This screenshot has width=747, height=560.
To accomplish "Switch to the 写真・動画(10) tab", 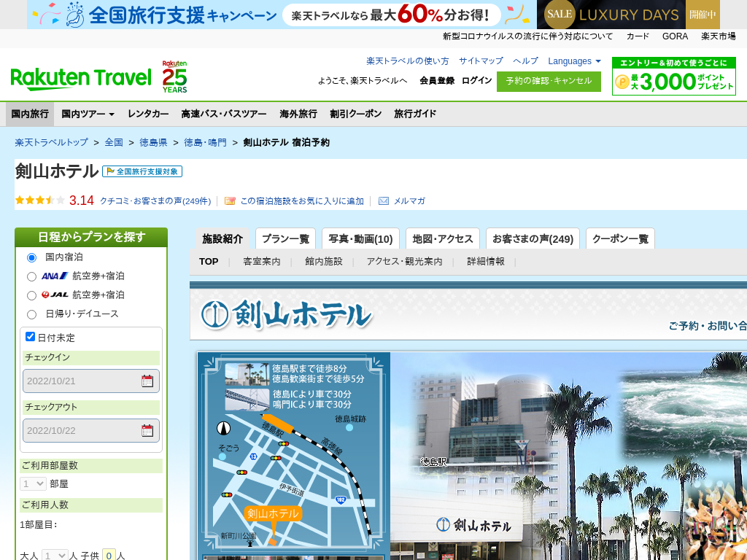I will (360, 238).
